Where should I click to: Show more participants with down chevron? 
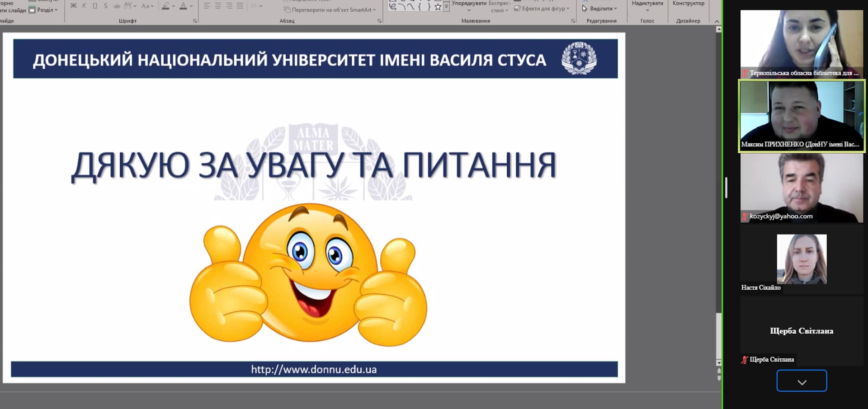tap(802, 381)
